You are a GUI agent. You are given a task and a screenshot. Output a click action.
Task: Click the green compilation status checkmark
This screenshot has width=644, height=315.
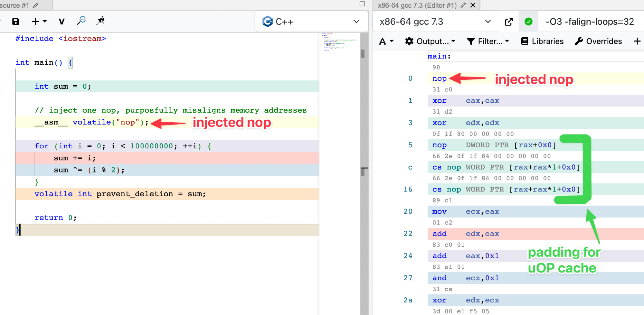[x=528, y=22]
